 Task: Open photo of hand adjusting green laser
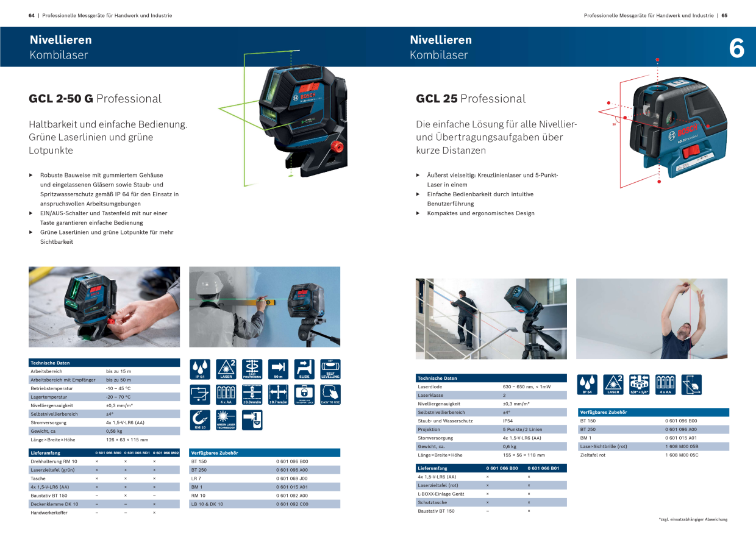(x=104, y=307)
